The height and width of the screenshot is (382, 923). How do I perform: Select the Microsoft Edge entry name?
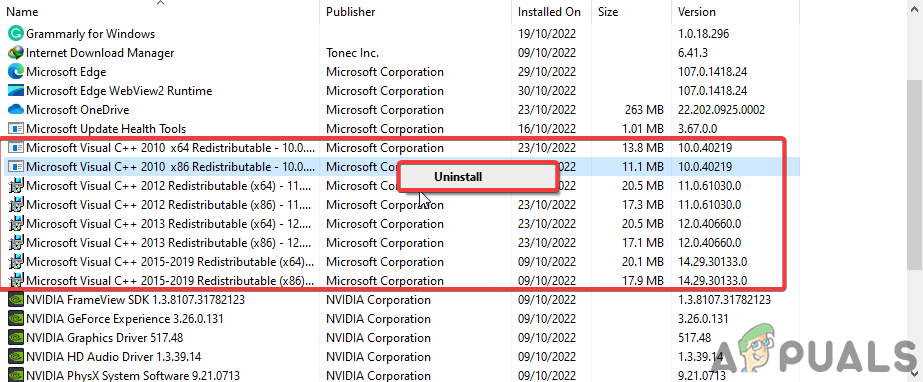[66, 72]
